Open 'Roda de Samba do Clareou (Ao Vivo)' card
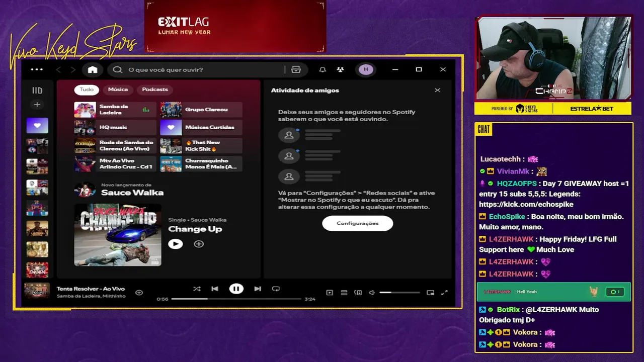This screenshot has width=644, height=362. pyautogui.click(x=115, y=146)
